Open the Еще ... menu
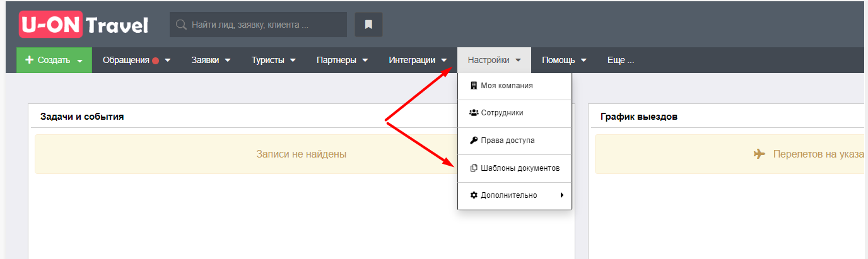 (x=621, y=60)
